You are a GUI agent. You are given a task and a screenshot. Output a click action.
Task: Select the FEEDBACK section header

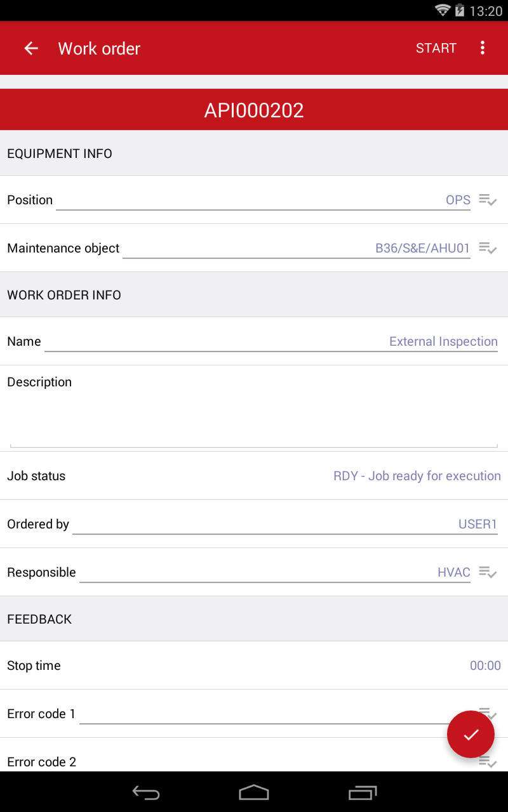[39, 619]
